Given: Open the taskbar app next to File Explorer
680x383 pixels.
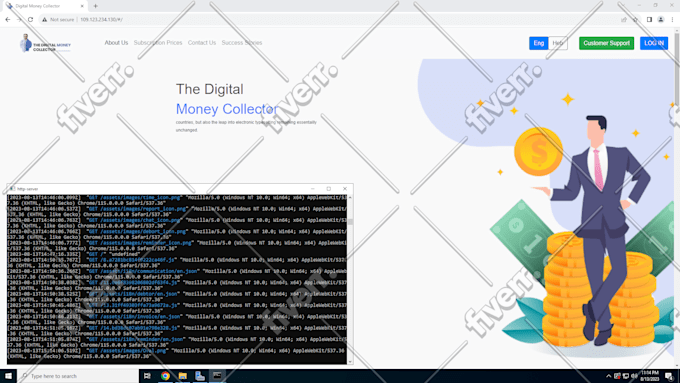Looking at the screenshot, I should [200, 376].
